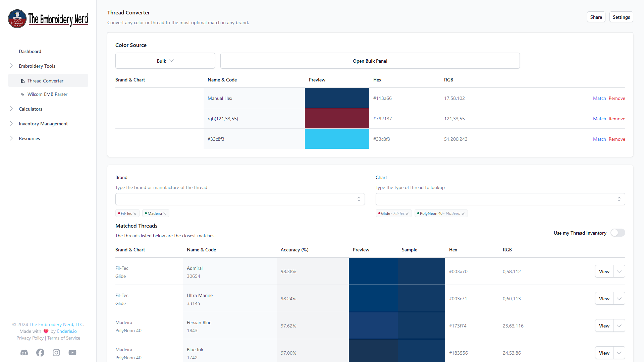Open the Instagram profile icon

pos(56,353)
